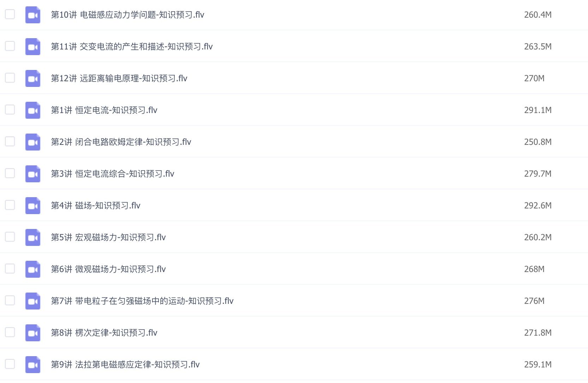
Task: Select checkbox for 第10讲 电磁感应动力学问题
Action: (10, 14)
